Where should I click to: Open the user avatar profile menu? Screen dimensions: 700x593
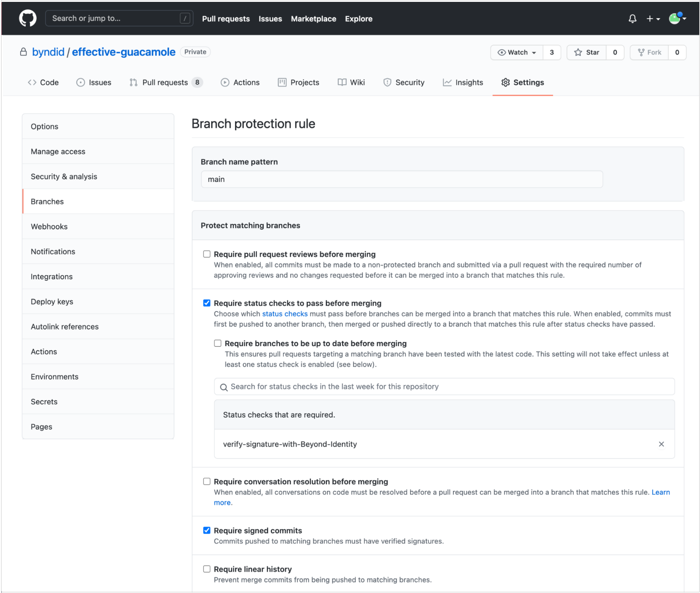point(677,18)
